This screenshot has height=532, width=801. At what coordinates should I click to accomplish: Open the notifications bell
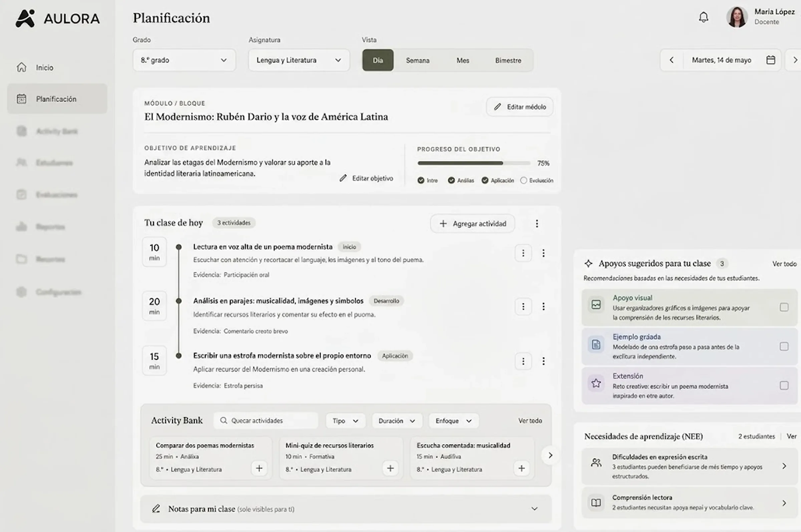(x=703, y=17)
